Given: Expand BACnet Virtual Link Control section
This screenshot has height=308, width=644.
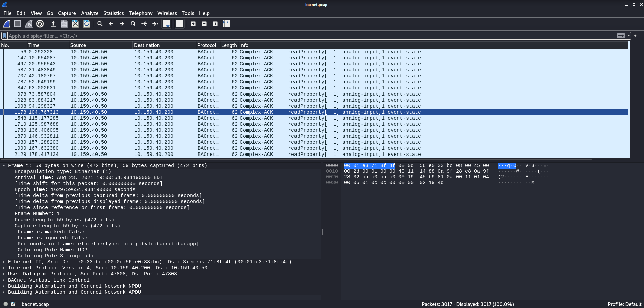Looking at the screenshot, I should coord(4,280).
